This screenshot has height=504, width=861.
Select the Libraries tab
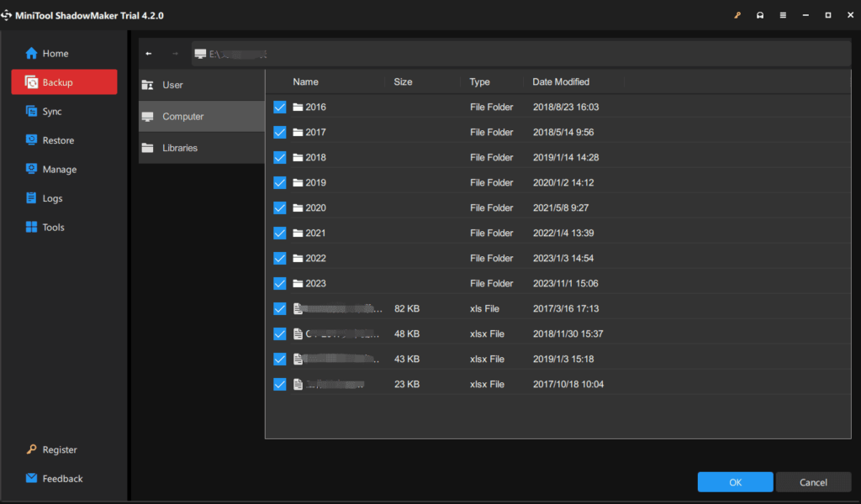coord(179,147)
